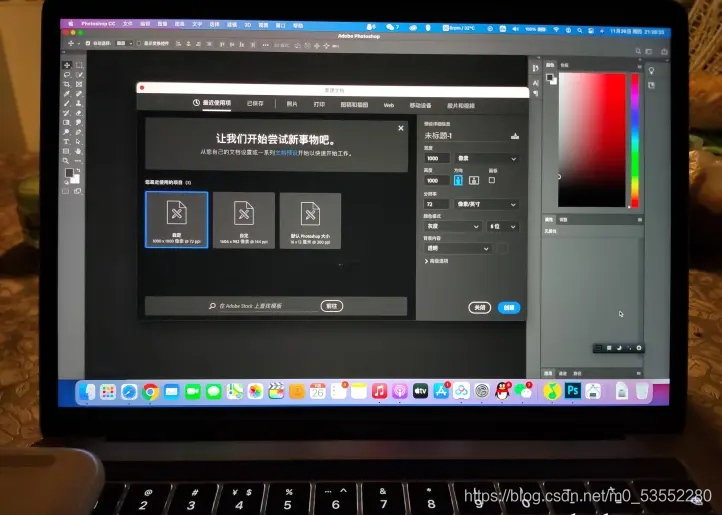Reset default foreground and background colors

coord(66,182)
